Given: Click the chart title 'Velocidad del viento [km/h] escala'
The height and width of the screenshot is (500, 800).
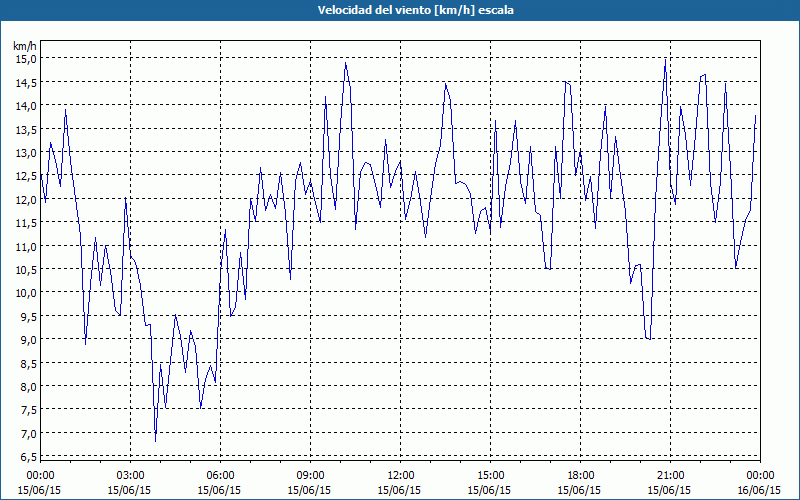Looking at the screenshot, I should (415, 10).
